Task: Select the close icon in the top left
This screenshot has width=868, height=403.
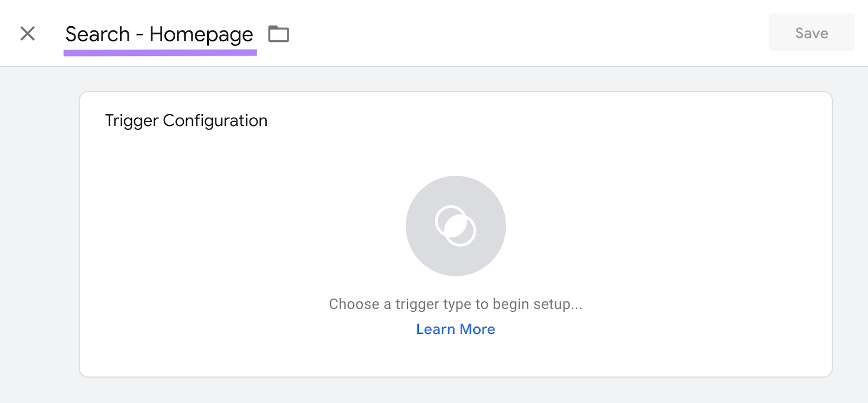Action: point(27,34)
